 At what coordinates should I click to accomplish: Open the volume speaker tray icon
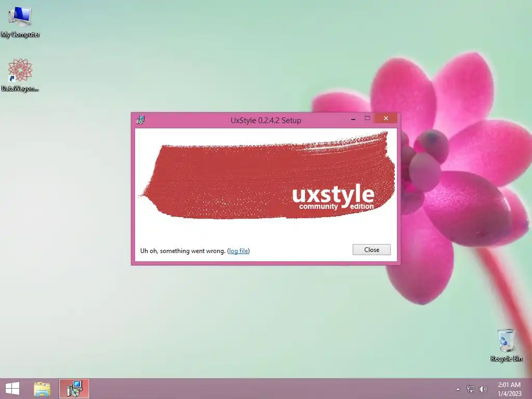(x=483, y=389)
